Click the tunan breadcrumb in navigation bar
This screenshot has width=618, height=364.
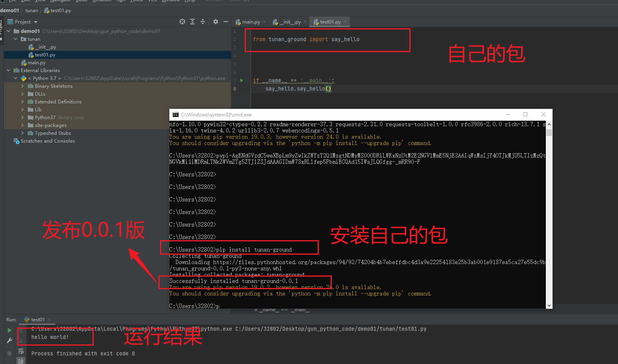pyautogui.click(x=32, y=11)
